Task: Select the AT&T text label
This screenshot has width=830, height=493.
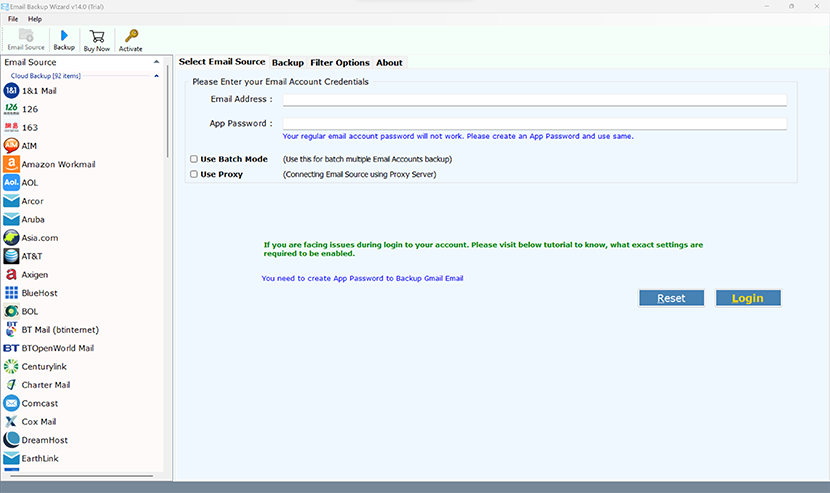Action: 32,256
